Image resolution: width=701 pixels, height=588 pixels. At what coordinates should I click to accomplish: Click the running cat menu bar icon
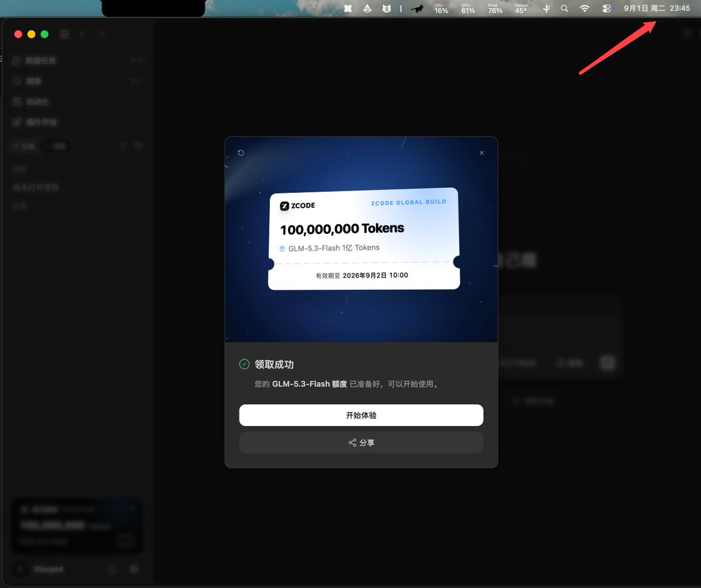pyautogui.click(x=417, y=8)
